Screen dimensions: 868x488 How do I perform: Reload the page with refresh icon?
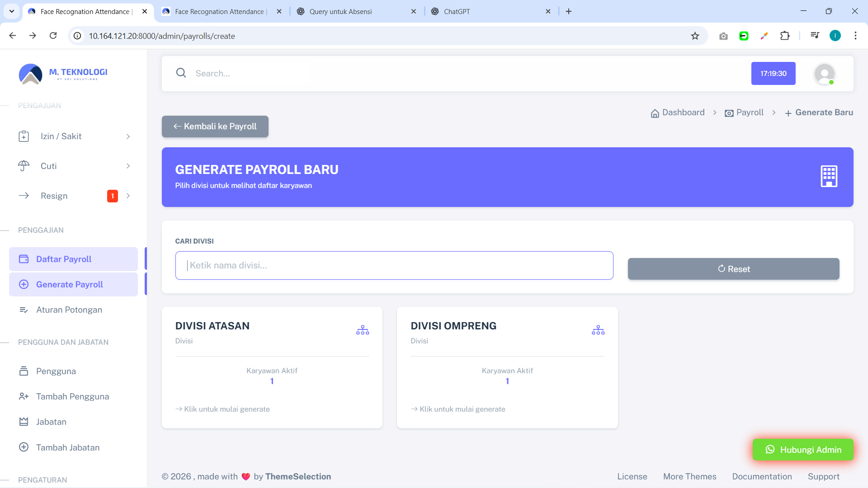click(53, 36)
